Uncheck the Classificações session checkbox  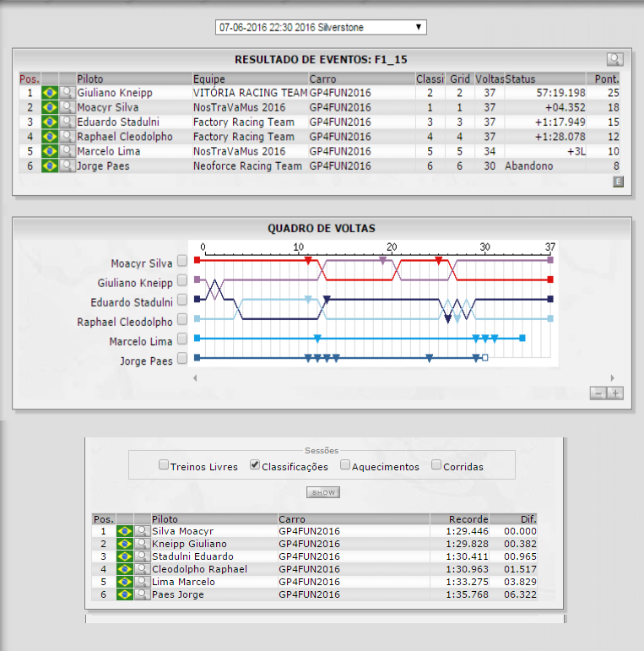[x=255, y=464]
